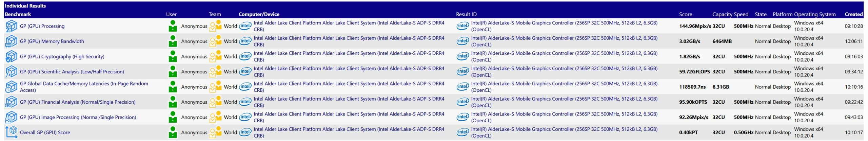Viewport: 868px width, 141px height.
Task: Click the green user icon in the GP (GPU) Processing row
Action: coord(173,26)
